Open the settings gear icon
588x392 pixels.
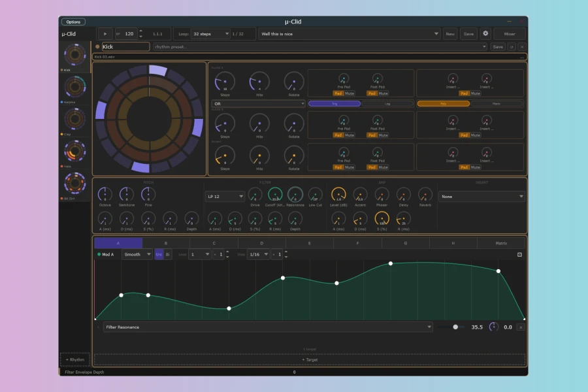tap(485, 33)
